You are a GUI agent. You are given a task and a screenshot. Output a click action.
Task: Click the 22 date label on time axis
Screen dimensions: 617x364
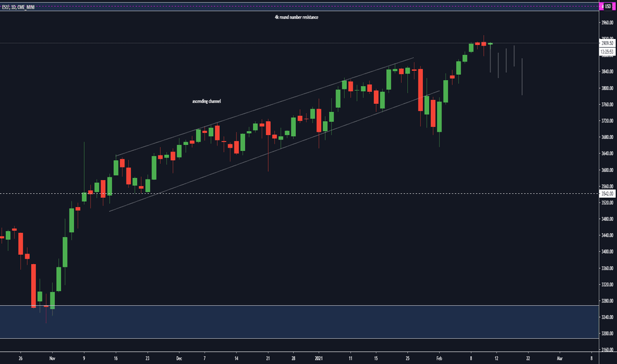pyautogui.click(x=528, y=359)
